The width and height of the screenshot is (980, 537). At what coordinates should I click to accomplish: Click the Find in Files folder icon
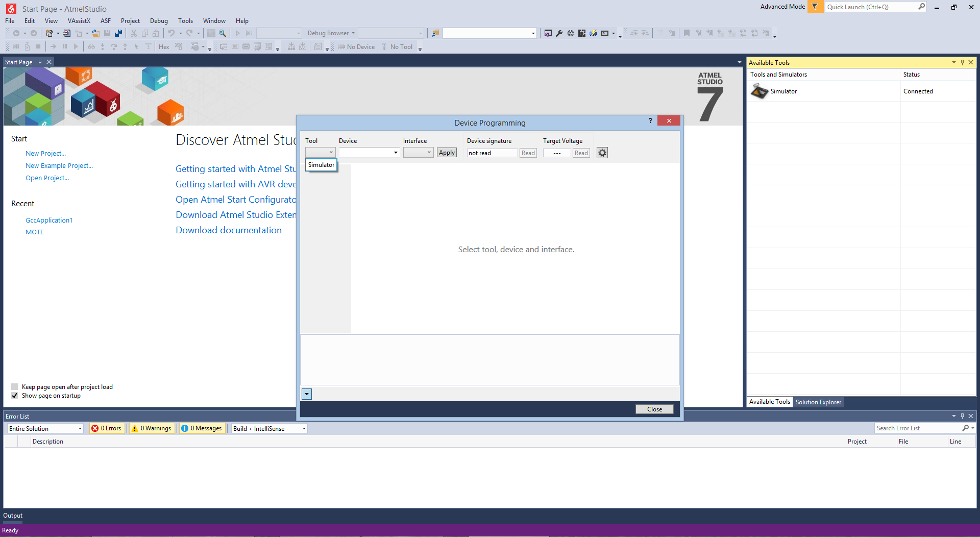pos(435,33)
